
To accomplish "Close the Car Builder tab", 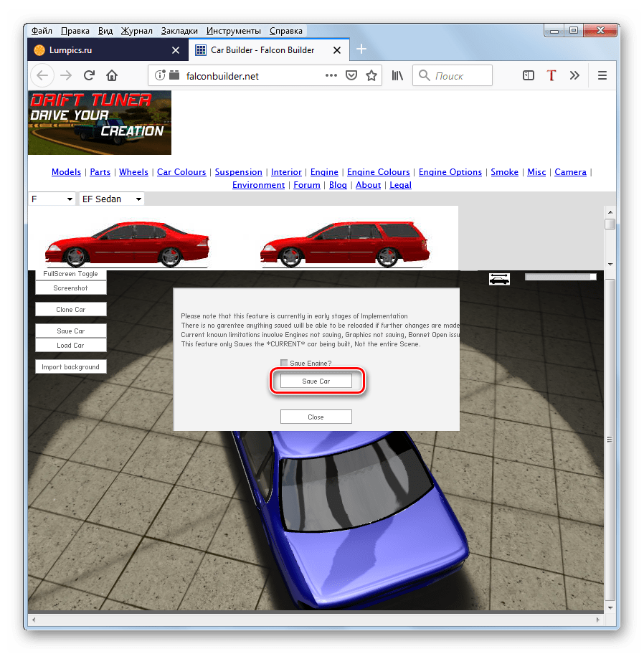I will 337,50.
